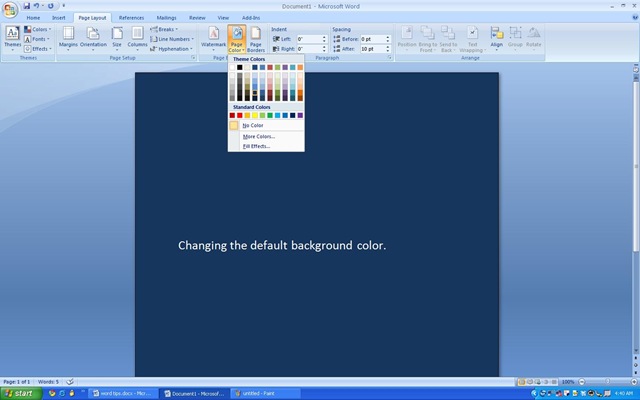640x400 pixels.
Task: Select the white theme color swatch
Action: pos(232,67)
